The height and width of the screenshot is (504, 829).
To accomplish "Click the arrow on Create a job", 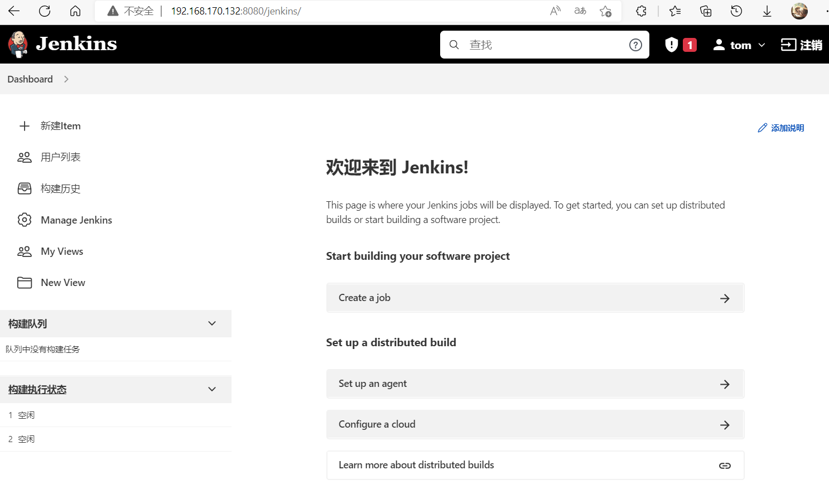I will tap(725, 298).
